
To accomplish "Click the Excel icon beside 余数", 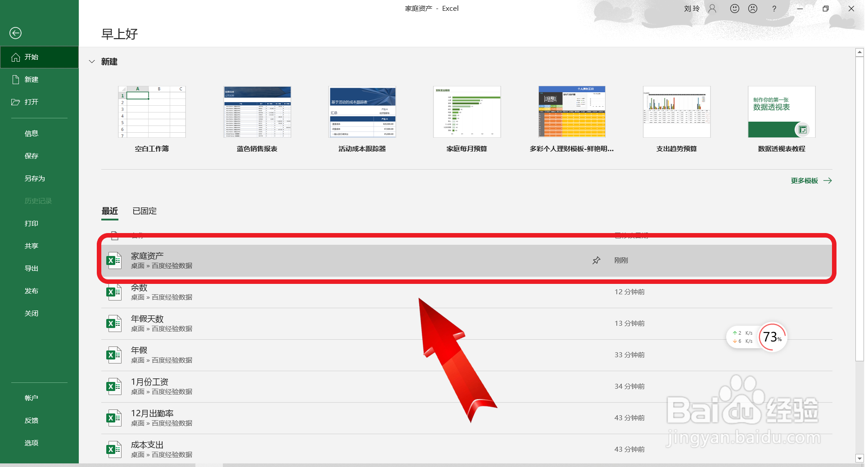I will click(x=114, y=292).
